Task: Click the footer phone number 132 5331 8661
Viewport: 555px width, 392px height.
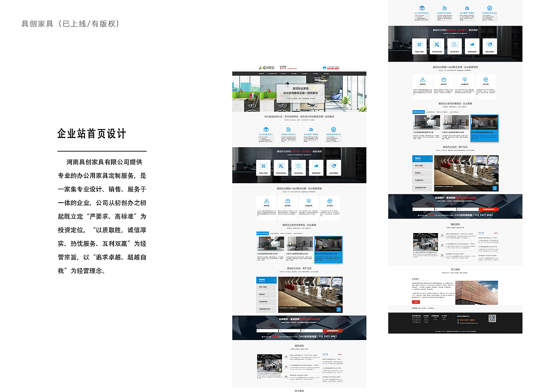Action: [x=467, y=320]
